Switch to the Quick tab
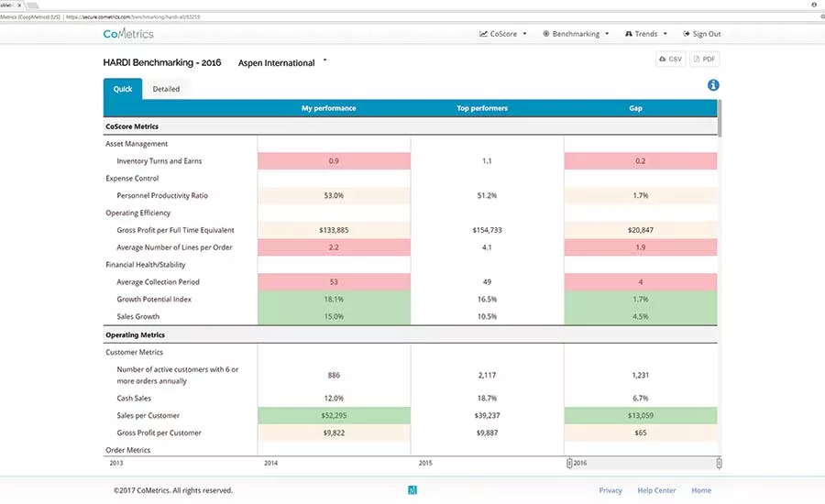825x504 pixels. pos(123,89)
